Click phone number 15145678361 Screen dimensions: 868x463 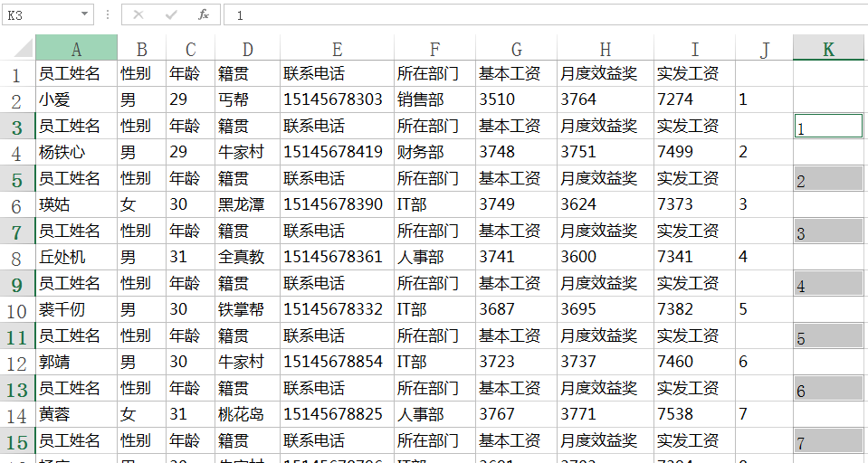337,257
